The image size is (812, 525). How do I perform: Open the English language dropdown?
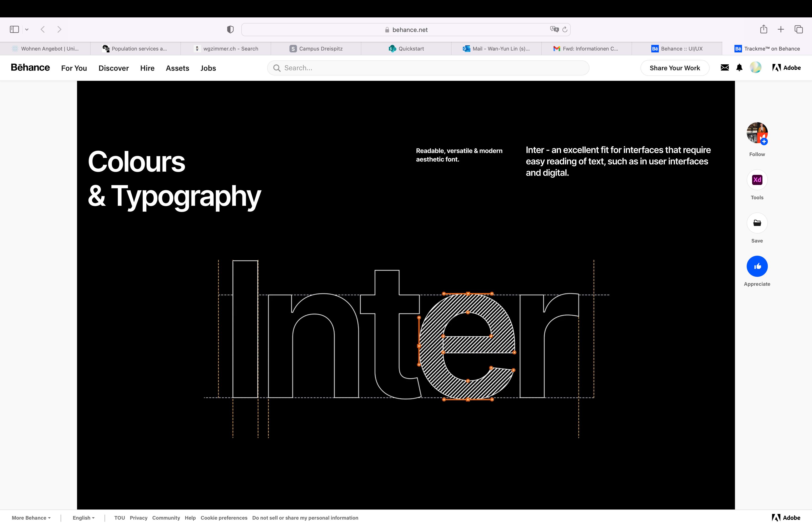click(83, 518)
